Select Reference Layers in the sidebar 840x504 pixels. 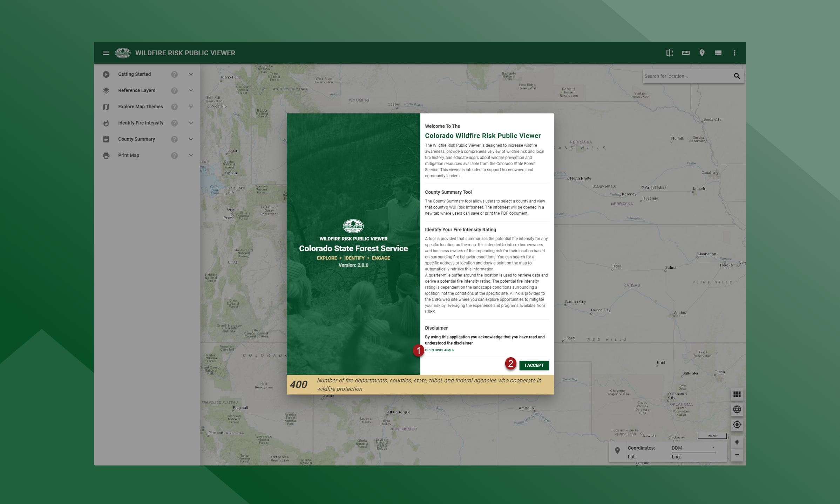coord(136,90)
